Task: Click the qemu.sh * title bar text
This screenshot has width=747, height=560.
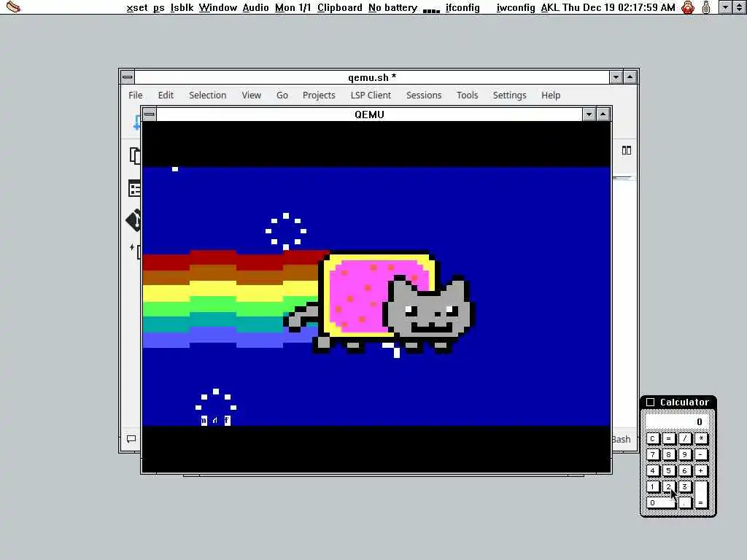Action: (372, 77)
